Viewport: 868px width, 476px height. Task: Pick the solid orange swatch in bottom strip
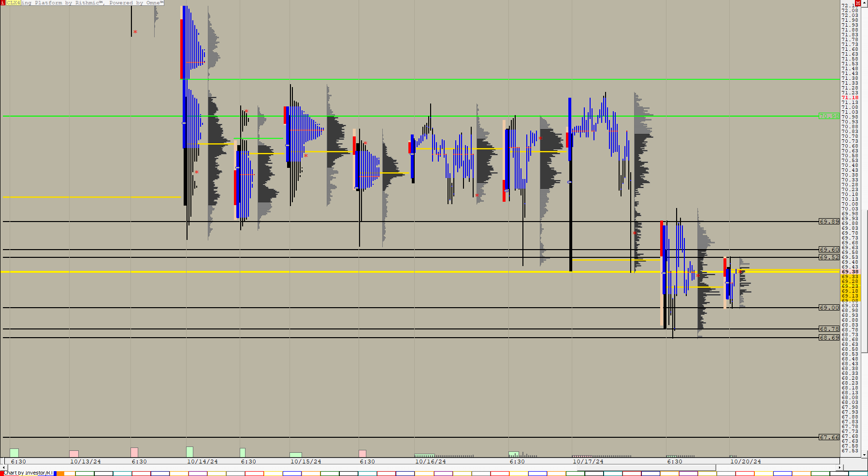pyautogui.click(x=60, y=473)
